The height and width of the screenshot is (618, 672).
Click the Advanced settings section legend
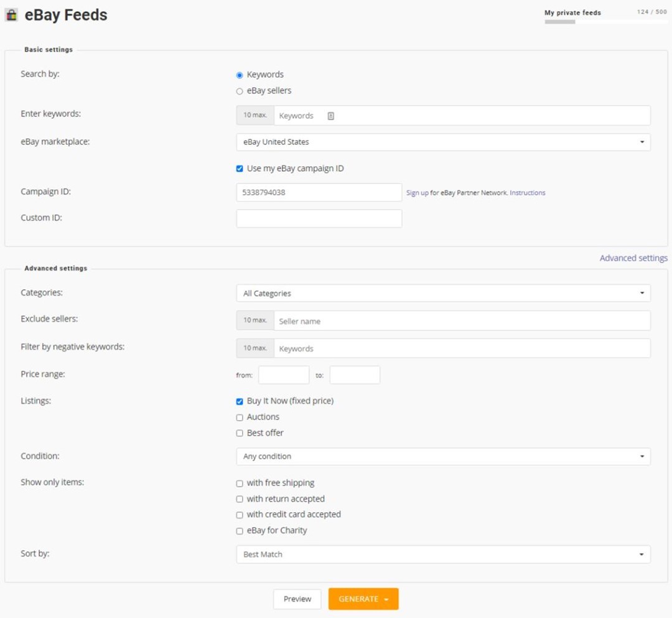pos(56,268)
